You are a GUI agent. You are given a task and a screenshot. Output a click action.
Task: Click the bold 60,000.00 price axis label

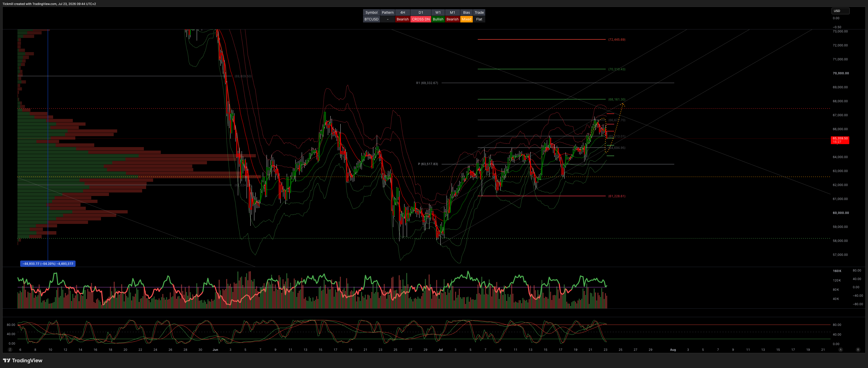point(841,213)
